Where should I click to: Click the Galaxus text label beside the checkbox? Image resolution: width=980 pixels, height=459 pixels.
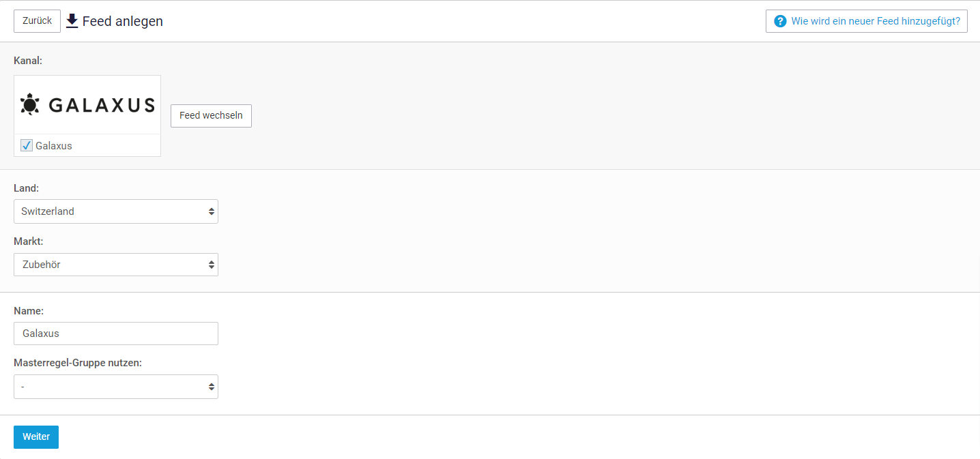[54, 146]
